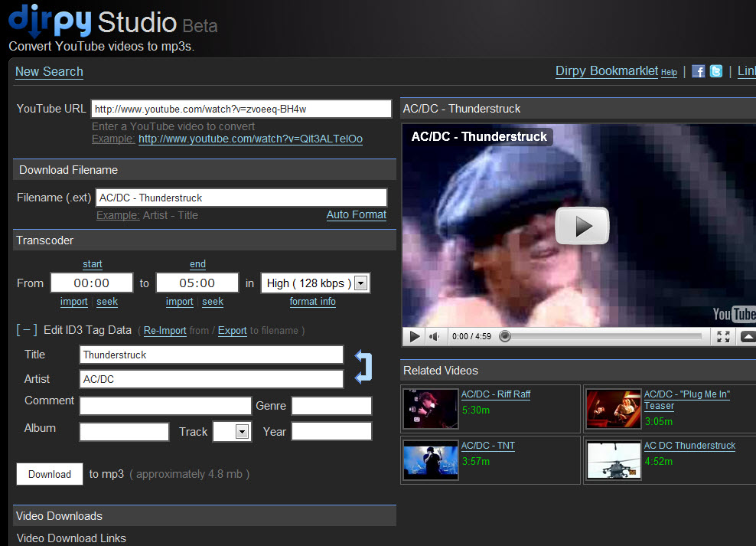This screenshot has width=756, height=546.
Task: Click the swap Title and Artist arrows icon
Action: (363, 367)
